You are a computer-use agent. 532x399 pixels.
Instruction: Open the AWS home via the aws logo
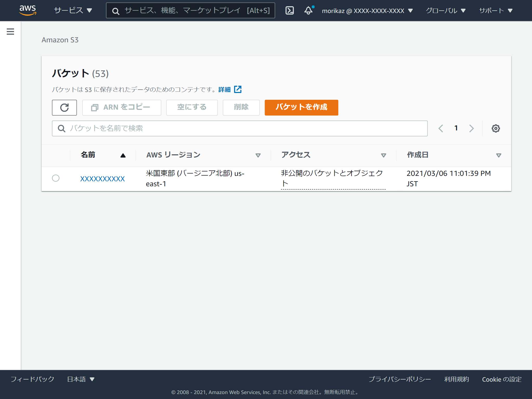(x=28, y=10)
